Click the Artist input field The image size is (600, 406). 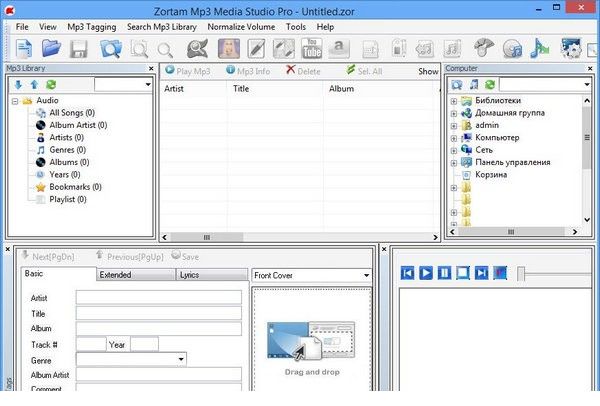(x=158, y=297)
